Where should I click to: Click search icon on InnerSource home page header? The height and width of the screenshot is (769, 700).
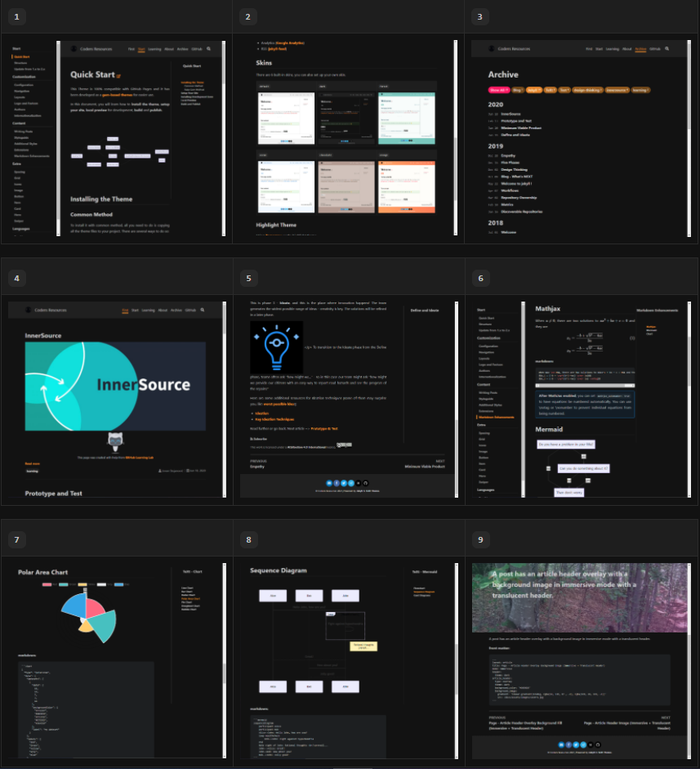[x=203, y=310]
